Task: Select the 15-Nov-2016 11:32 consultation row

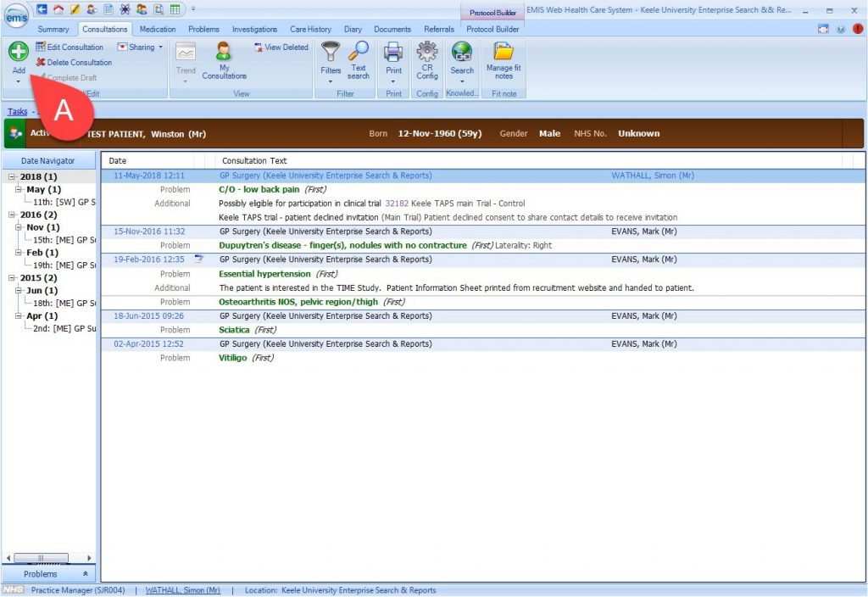Action: pos(482,232)
